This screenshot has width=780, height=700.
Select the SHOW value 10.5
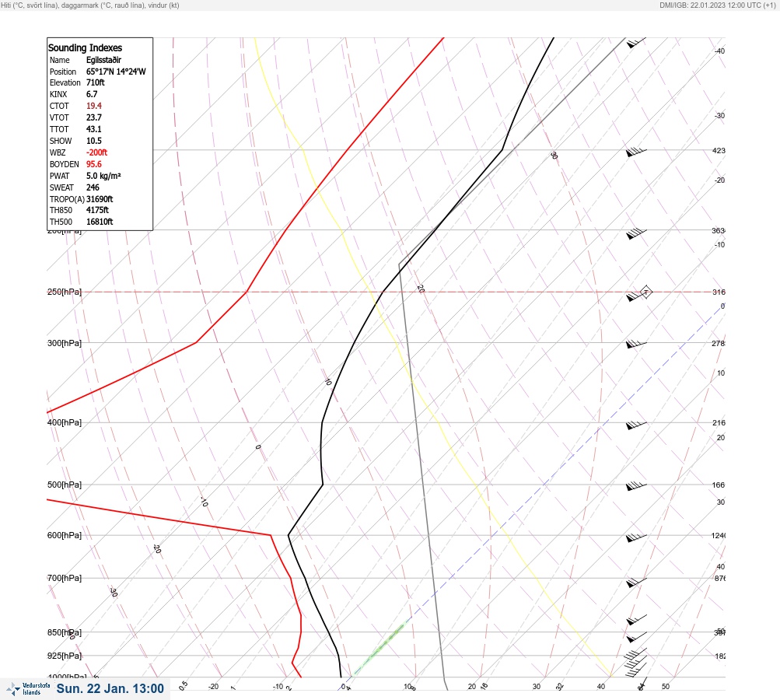(x=93, y=141)
